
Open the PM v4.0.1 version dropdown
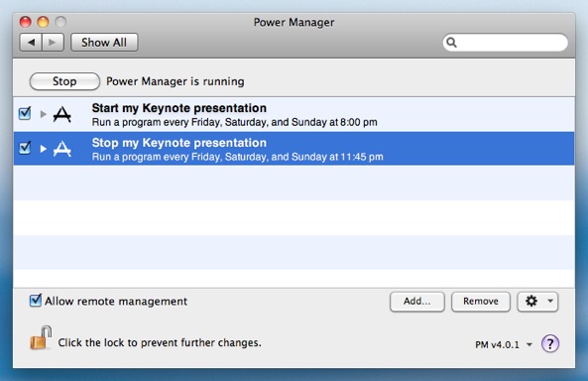pyautogui.click(x=504, y=344)
